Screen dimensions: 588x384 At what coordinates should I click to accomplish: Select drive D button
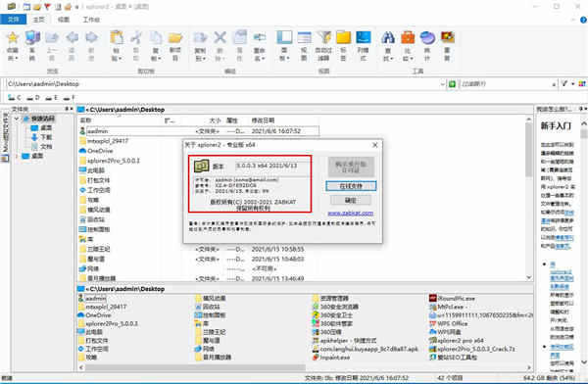[x=33, y=98]
